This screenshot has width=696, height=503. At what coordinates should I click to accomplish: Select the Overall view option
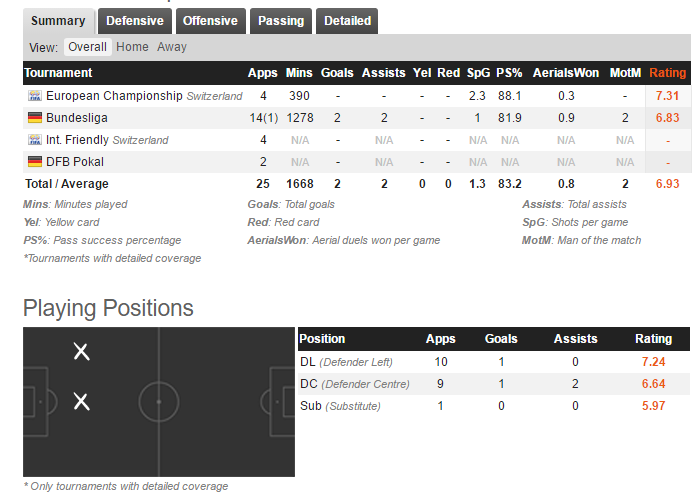(x=87, y=47)
